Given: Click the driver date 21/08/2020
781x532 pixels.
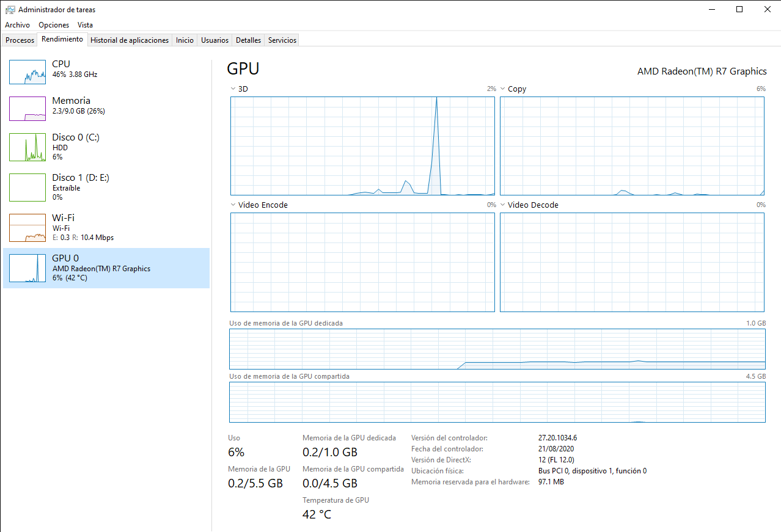Looking at the screenshot, I should (x=555, y=449).
